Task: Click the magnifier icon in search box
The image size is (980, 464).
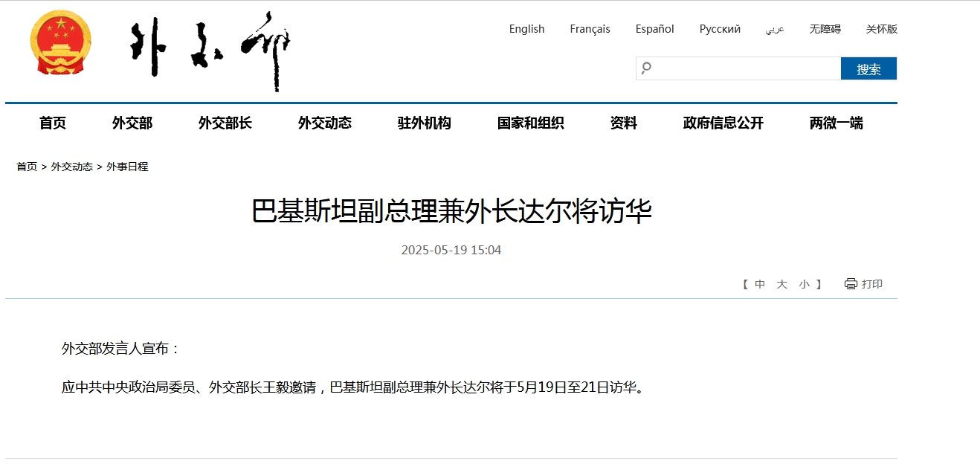Action: point(646,68)
